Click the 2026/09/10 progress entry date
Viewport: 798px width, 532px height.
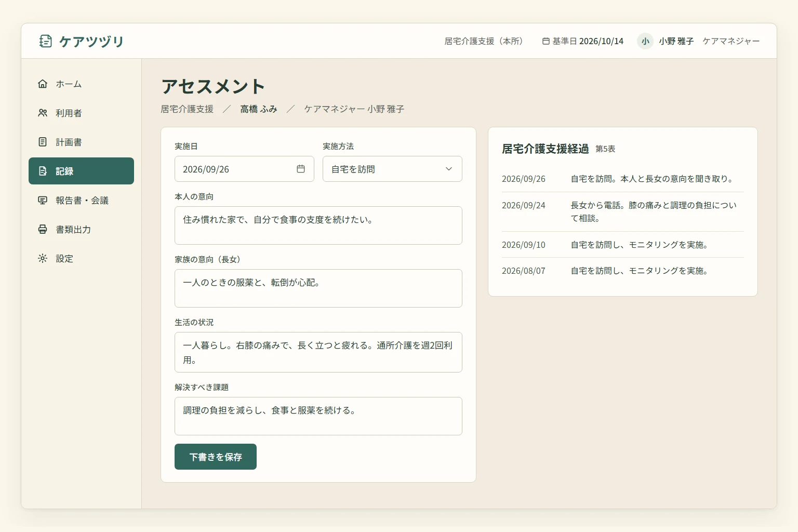click(524, 245)
